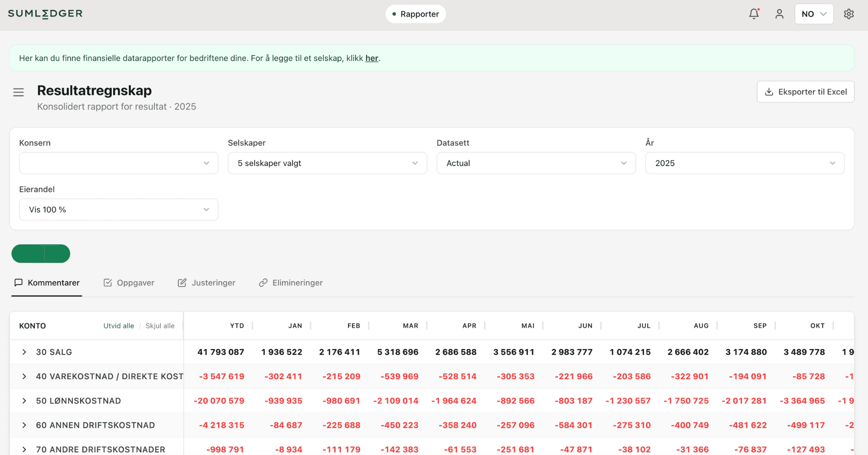Click the Justeringer pencil icon
The width and height of the screenshot is (868, 455).
182,282
